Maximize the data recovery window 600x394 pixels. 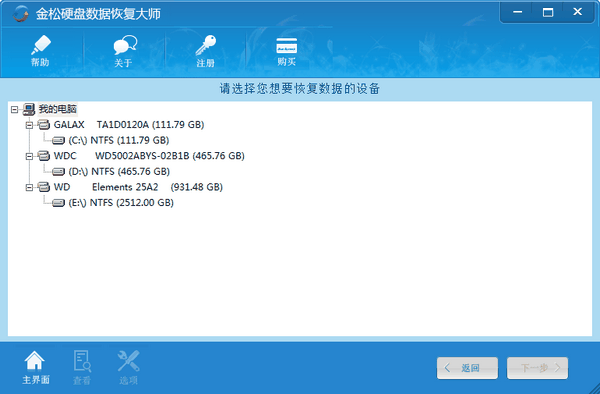[x=548, y=12]
